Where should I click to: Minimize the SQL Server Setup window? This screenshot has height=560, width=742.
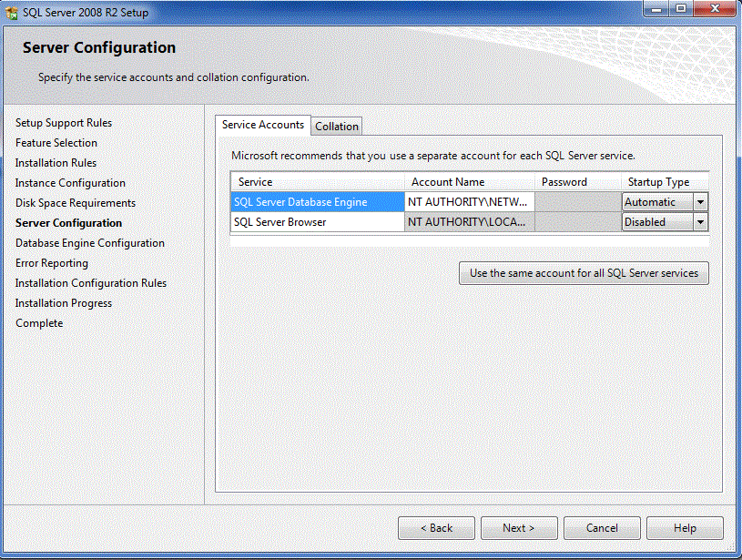[x=656, y=9]
